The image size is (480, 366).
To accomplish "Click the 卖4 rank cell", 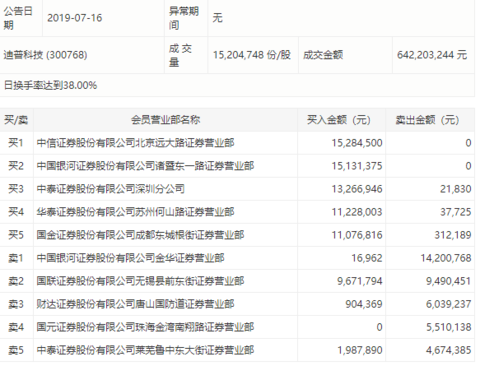I will point(16,327).
